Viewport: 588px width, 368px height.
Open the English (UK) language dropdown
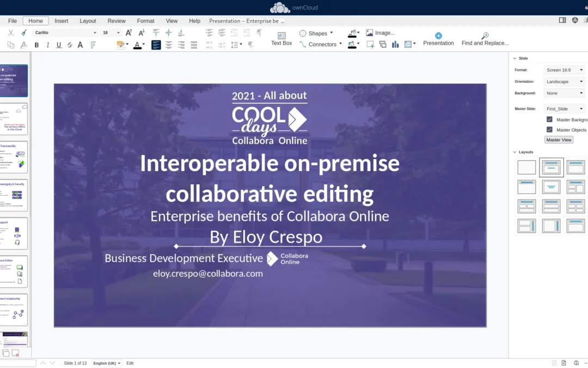coord(107,363)
